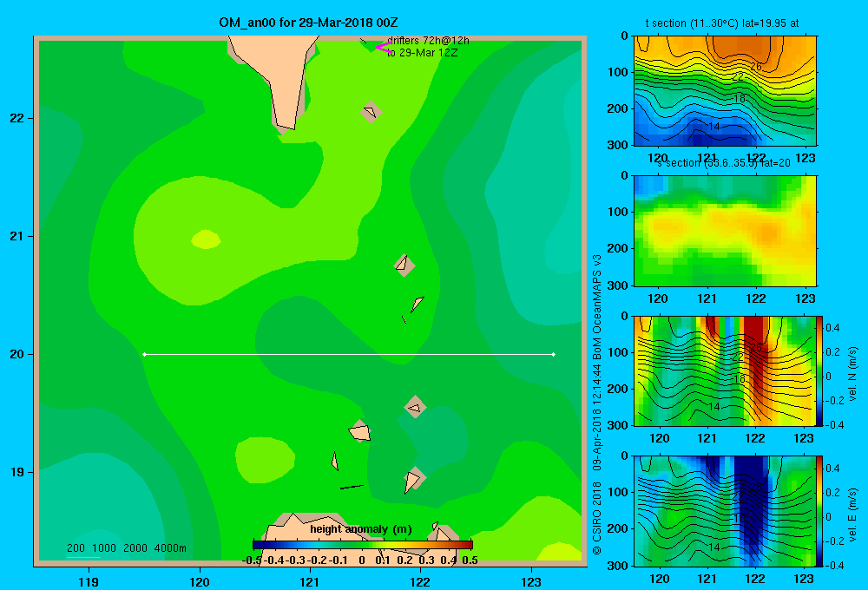Click the '200 1000 2000 4000m' depth legend
The image size is (868, 590).
[126, 548]
